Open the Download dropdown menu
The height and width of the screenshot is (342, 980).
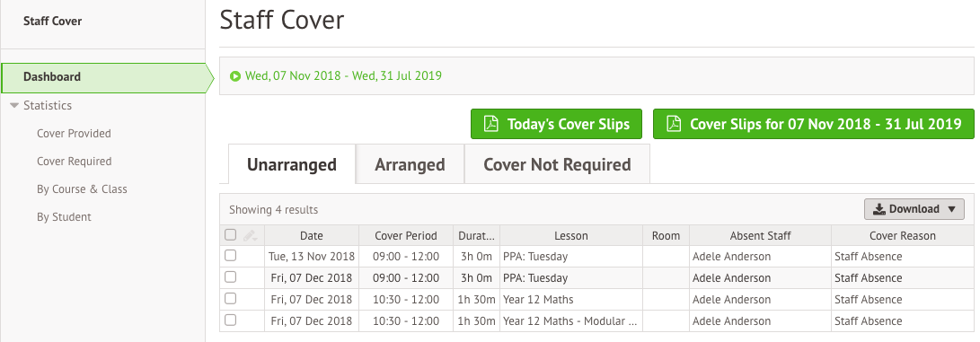tap(914, 209)
